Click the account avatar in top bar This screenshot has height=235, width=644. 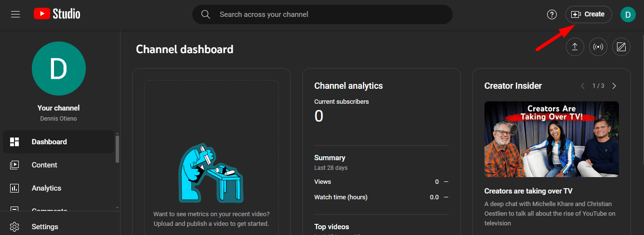[x=628, y=14]
